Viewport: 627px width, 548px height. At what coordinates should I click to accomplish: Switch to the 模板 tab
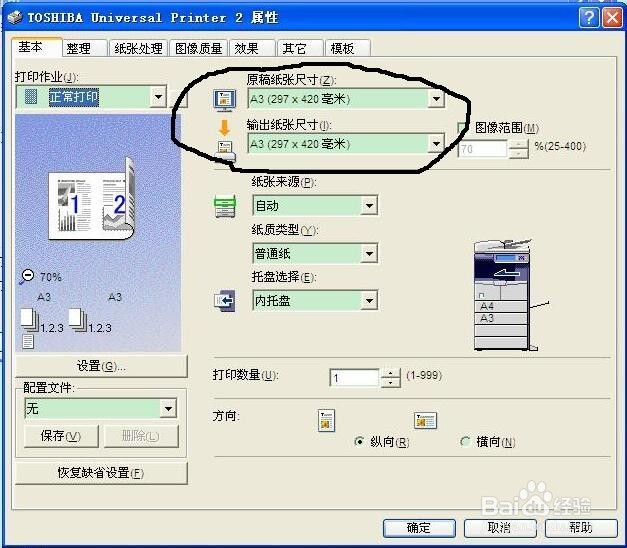click(348, 48)
